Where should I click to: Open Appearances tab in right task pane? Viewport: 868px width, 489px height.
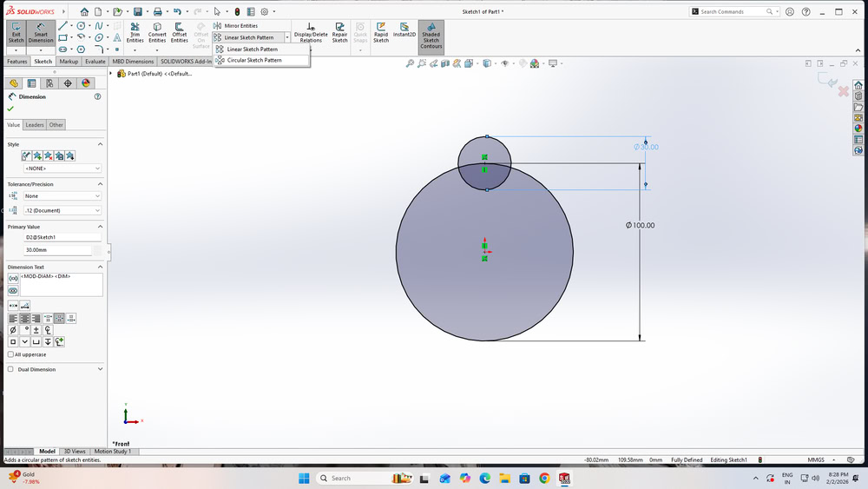[x=858, y=129]
